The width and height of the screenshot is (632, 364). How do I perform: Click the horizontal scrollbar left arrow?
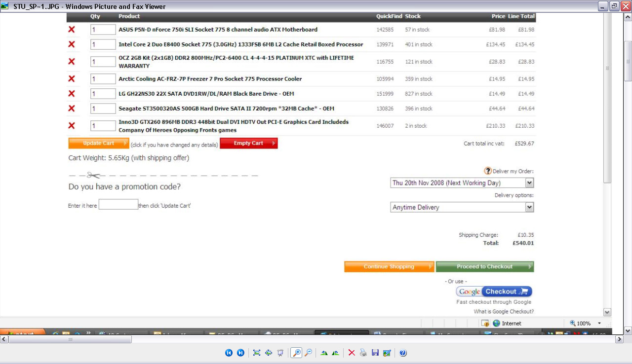click(x=4, y=339)
